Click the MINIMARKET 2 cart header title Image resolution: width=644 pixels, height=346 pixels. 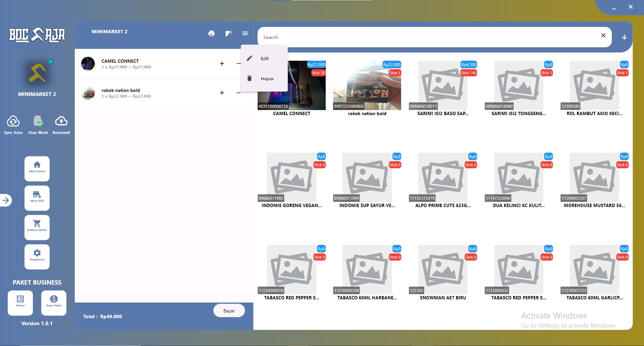[109, 32]
